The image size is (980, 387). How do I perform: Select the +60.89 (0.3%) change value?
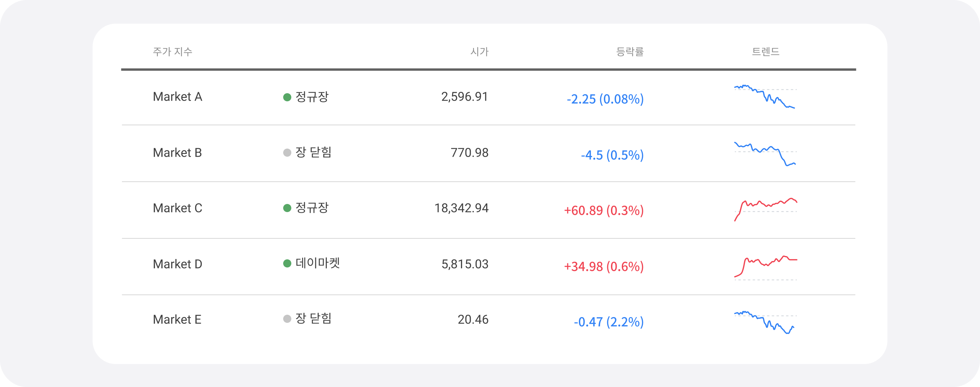point(604,211)
